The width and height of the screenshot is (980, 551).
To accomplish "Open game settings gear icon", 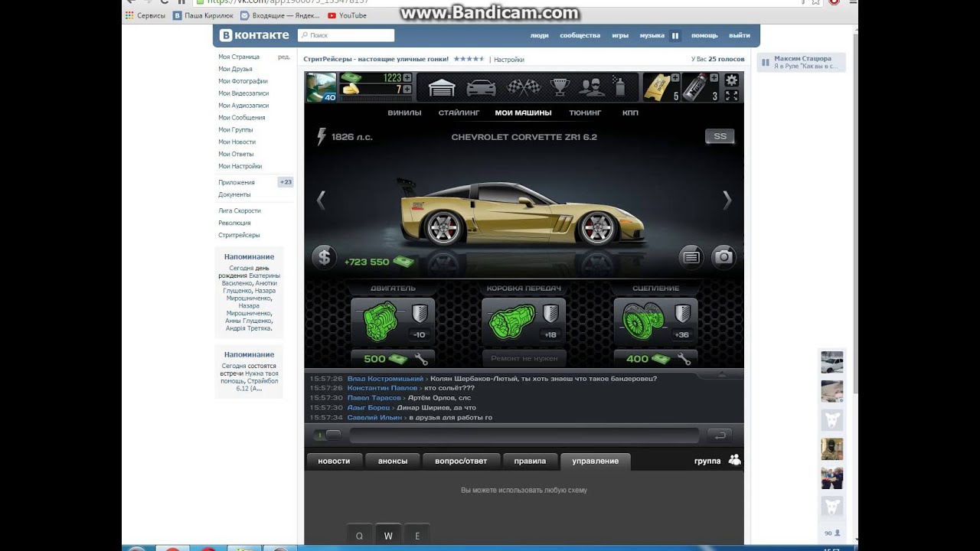I will pos(732,80).
